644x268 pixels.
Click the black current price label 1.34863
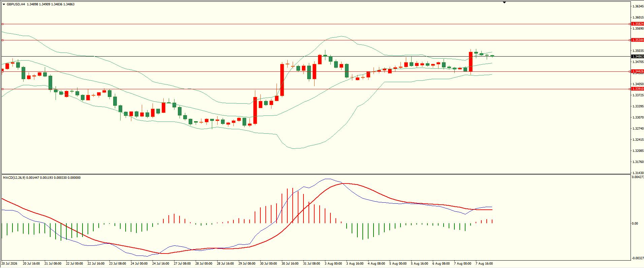point(638,56)
